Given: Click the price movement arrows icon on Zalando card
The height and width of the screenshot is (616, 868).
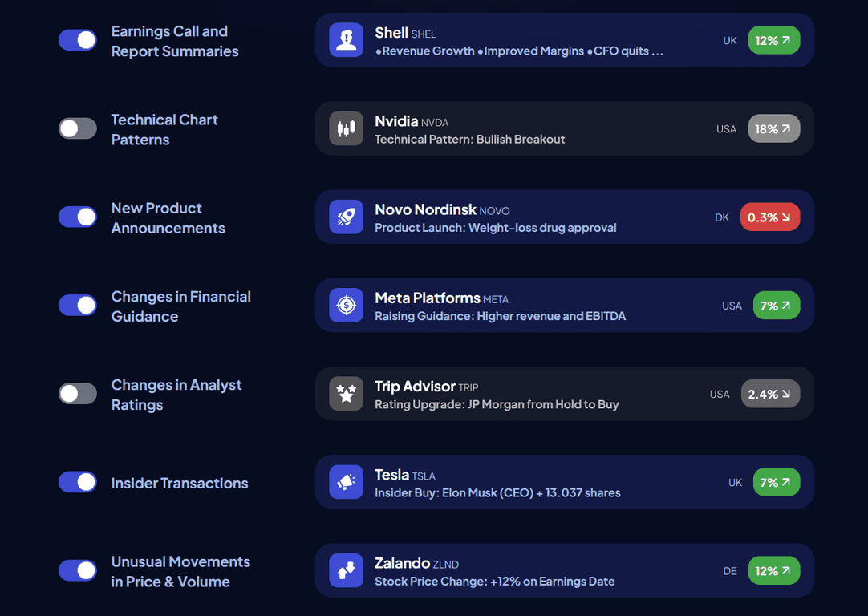Looking at the screenshot, I should (x=346, y=570).
